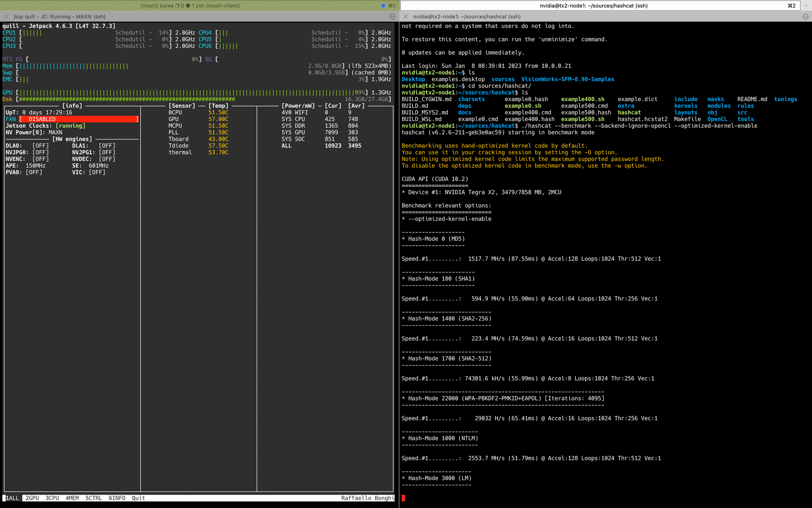Click the Hash-Mode 1400 (SHA2-256) heading

click(447, 318)
